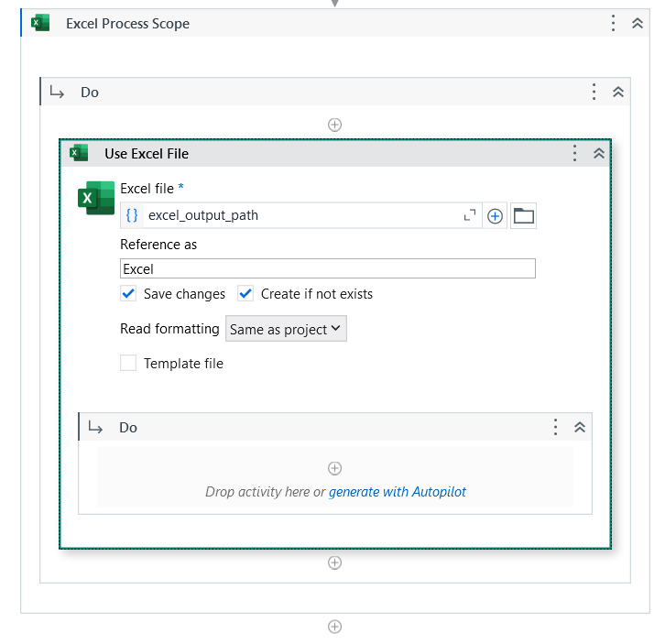Viewport: 665px width, 644px height.
Task: Click the expression braces icon
Action: coord(132,215)
